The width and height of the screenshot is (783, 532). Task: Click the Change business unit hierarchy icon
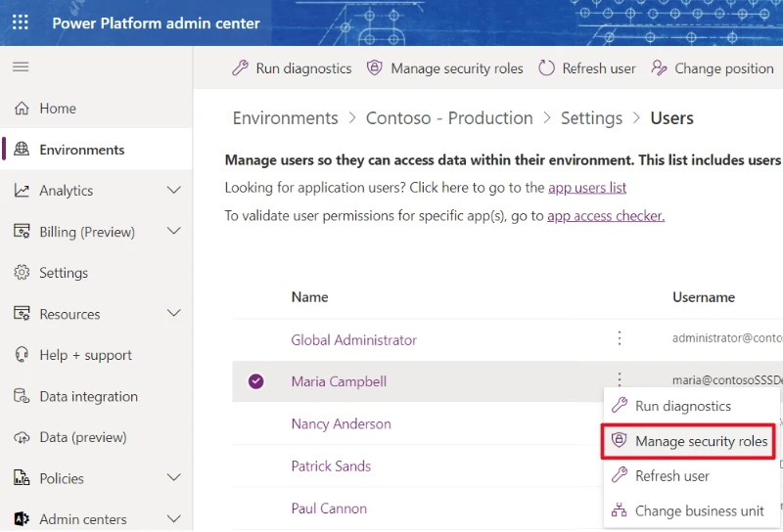click(620, 510)
